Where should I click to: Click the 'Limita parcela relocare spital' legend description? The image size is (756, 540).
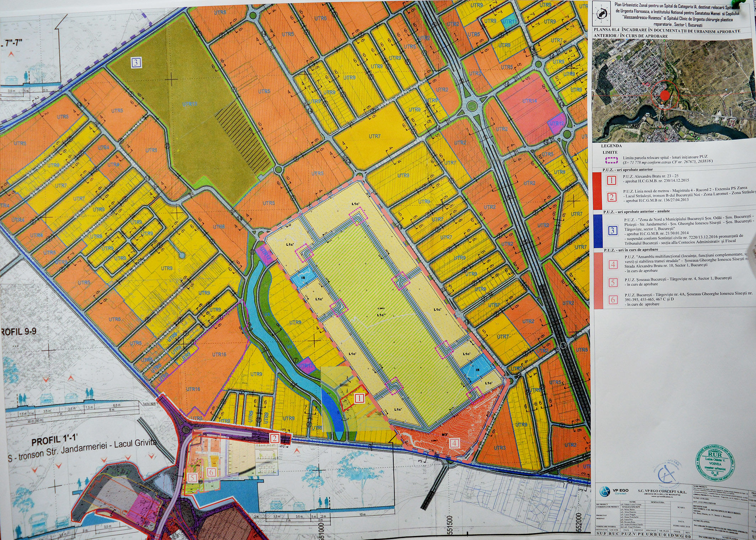pos(667,159)
